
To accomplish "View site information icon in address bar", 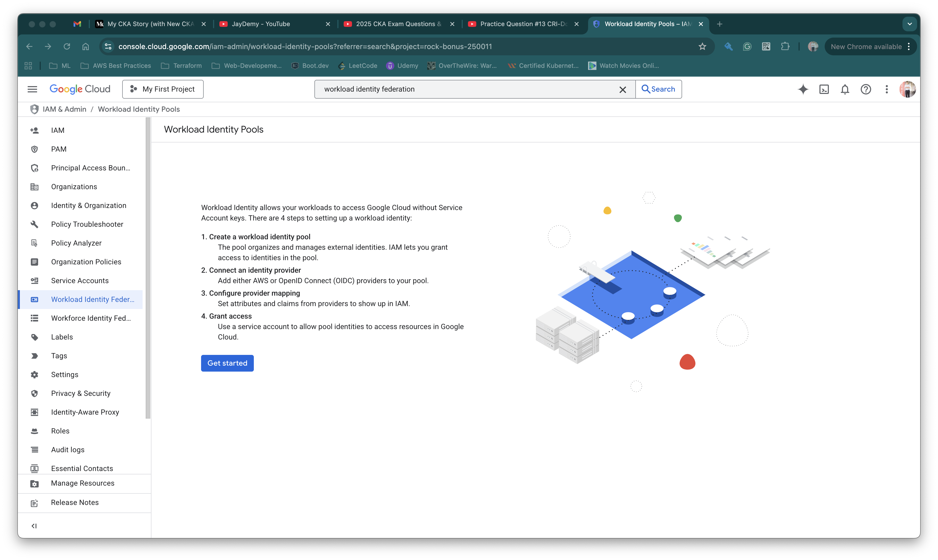I will coord(108,46).
